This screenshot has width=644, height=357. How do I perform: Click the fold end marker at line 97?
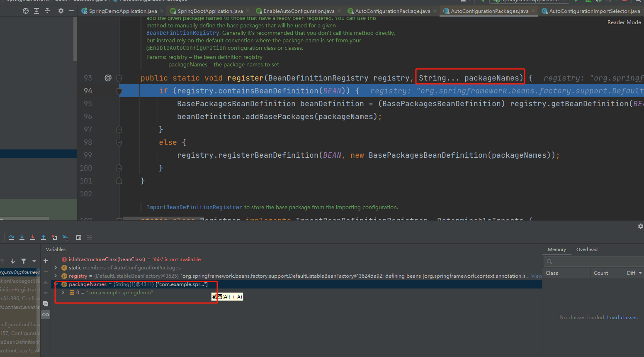click(x=119, y=130)
